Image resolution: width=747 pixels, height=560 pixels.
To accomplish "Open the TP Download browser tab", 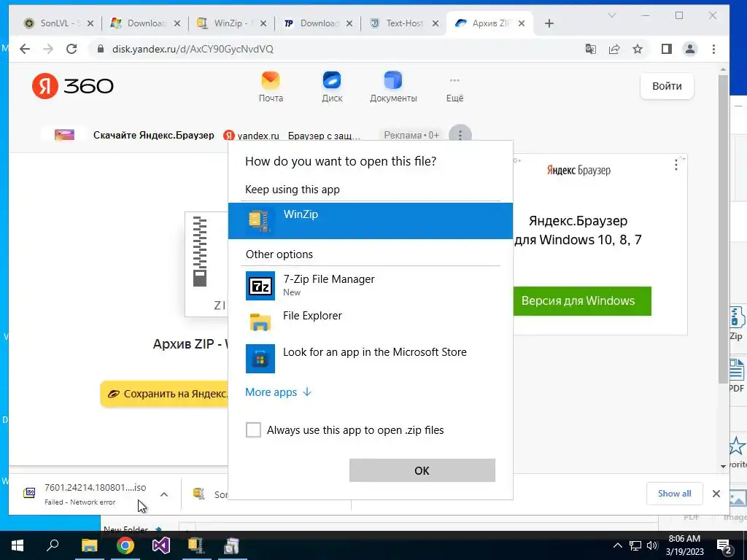I will (x=318, y=23).
